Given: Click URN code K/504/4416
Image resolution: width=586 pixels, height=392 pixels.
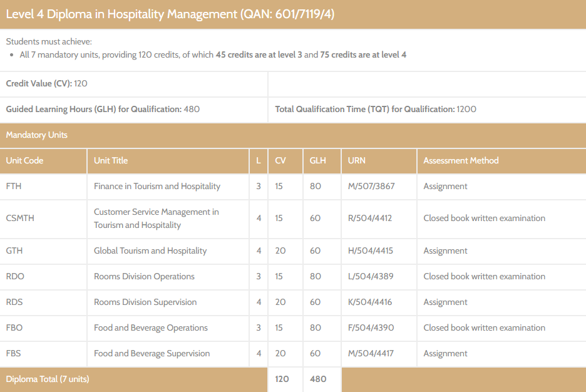Looking at the screenshot, I should click(370, 302).
